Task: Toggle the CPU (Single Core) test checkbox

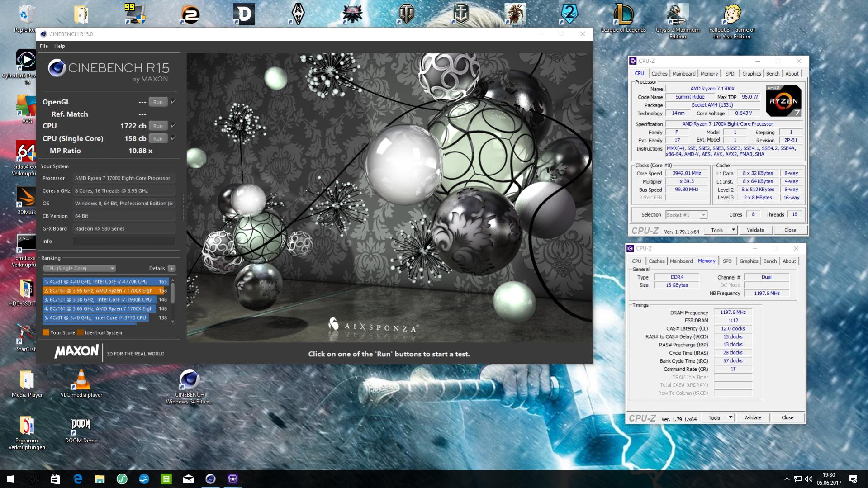Action: tap(173, 138)
